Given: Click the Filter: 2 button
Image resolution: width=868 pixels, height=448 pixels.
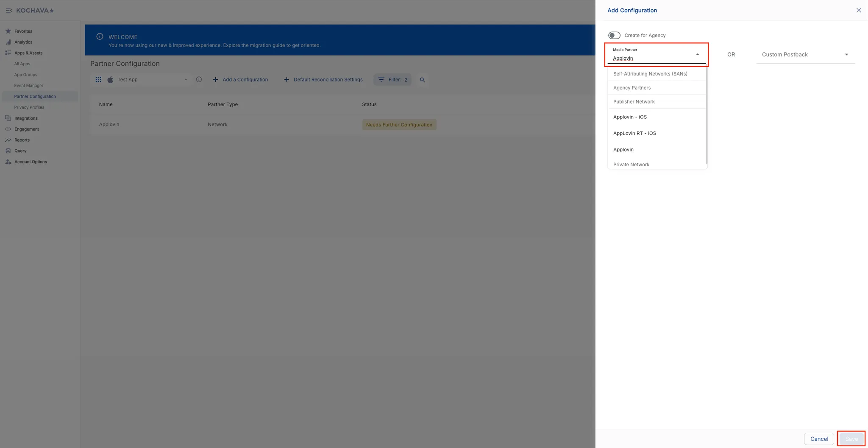Looking at the screenshot, I should tap(392, 79).
